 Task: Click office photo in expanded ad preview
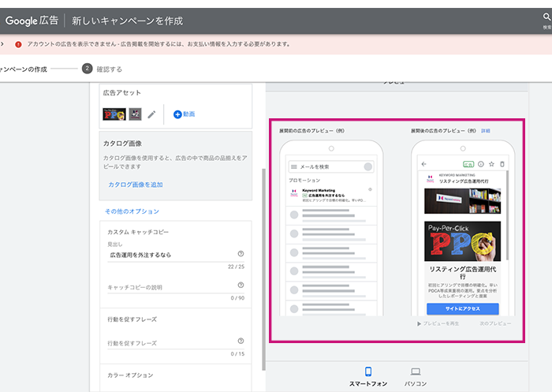pos(463,201)
